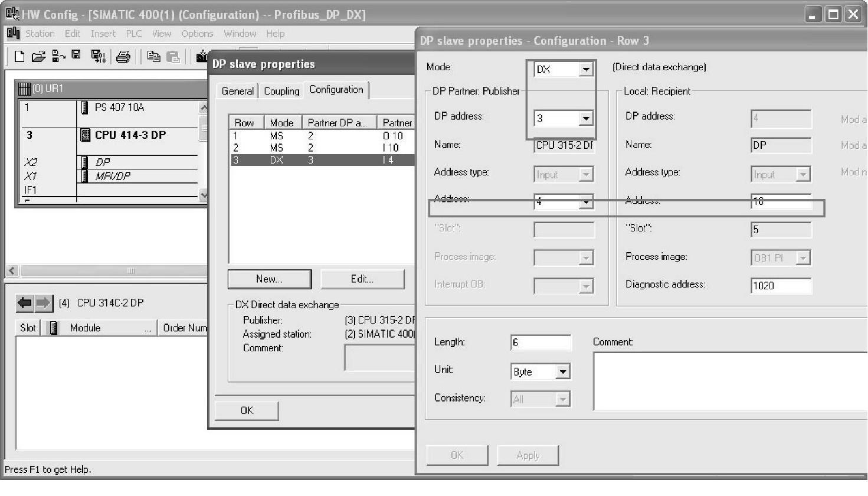The height and width of the screenshot is (496, 868).
Task: Click the Copy toolbar icon
Action: [x=153, y=57]
